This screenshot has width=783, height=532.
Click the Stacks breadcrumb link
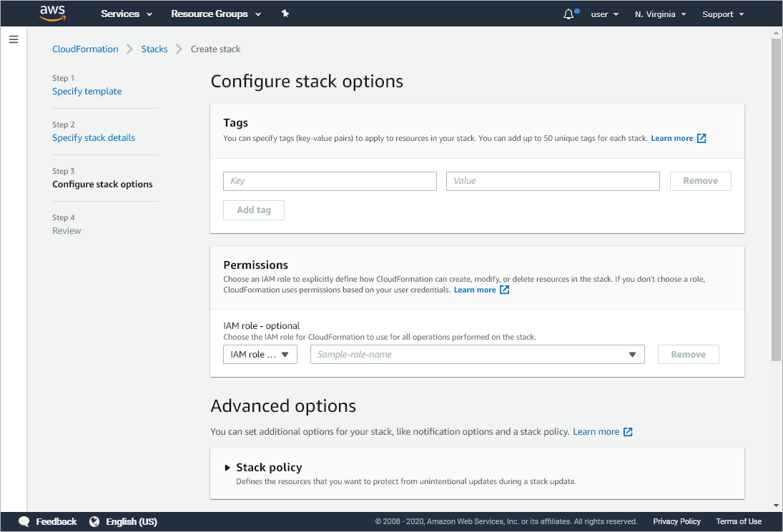[x=154, y=49]
